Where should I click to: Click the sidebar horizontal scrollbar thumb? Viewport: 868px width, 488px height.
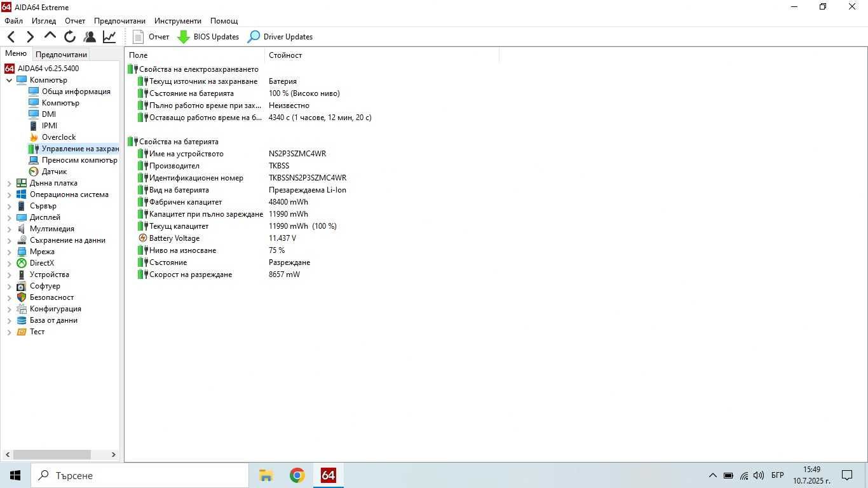tap(52, 454)
